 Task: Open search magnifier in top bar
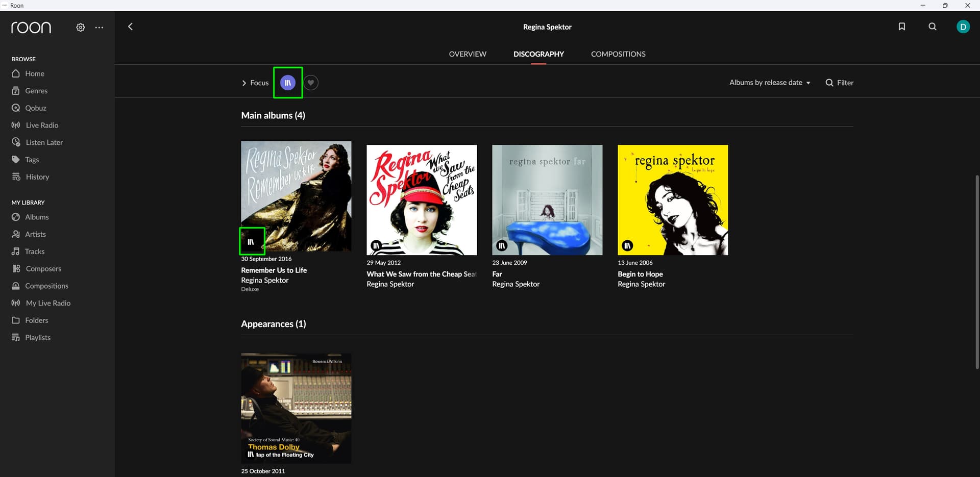pyautogui.click(x=933, y=27)
